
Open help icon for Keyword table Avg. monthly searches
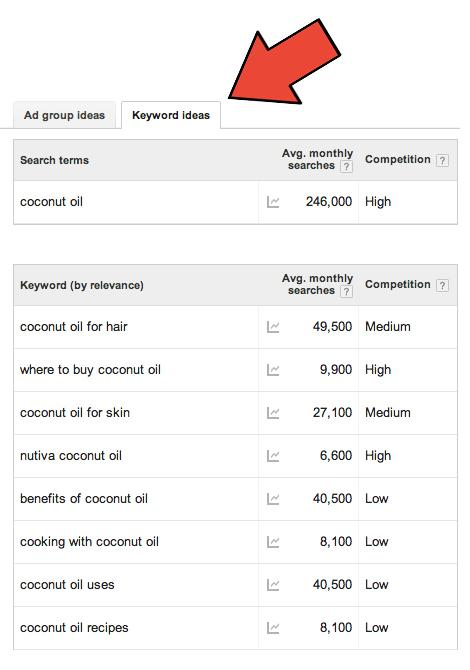(x=346, y=291)
